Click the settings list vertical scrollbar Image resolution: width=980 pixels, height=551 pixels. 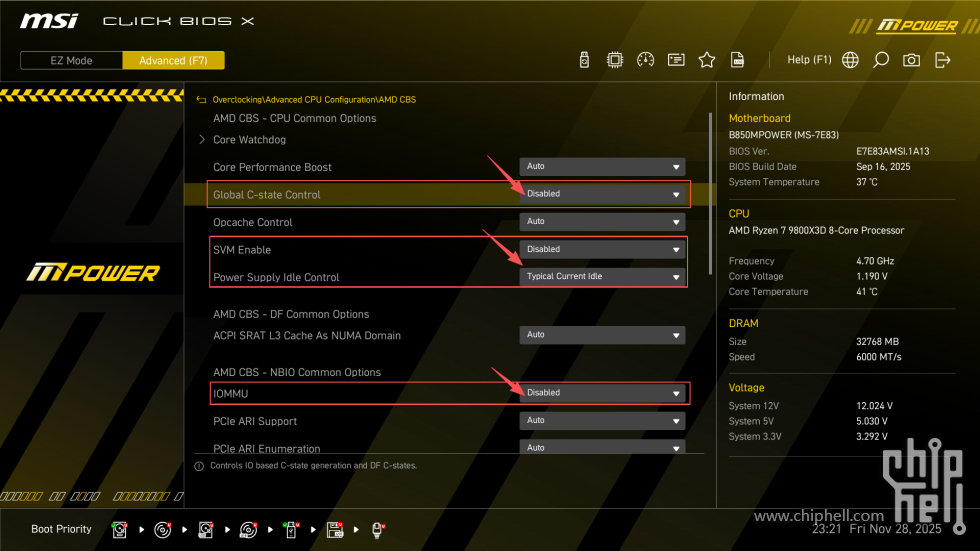711,200
